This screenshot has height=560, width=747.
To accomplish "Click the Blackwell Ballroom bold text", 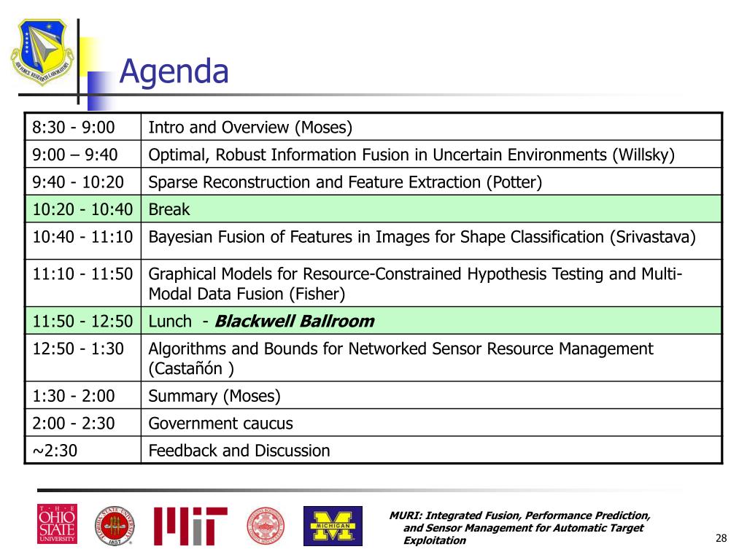I will [x=295, y=322].
